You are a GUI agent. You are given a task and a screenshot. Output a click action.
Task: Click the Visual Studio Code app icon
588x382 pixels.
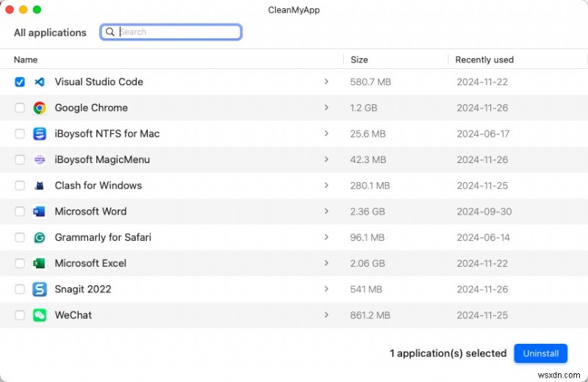pyautogui.click(x=40, y=82)
